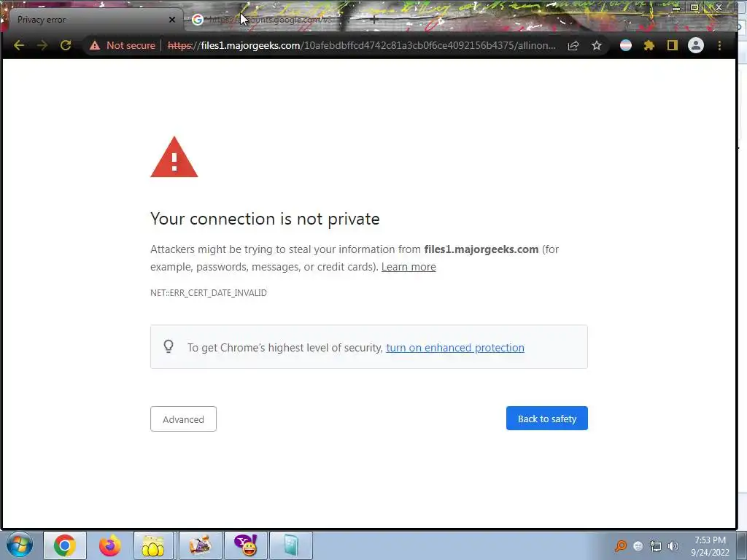Open the picture viewer taskbar icon
747x560 pixels.
201,545
